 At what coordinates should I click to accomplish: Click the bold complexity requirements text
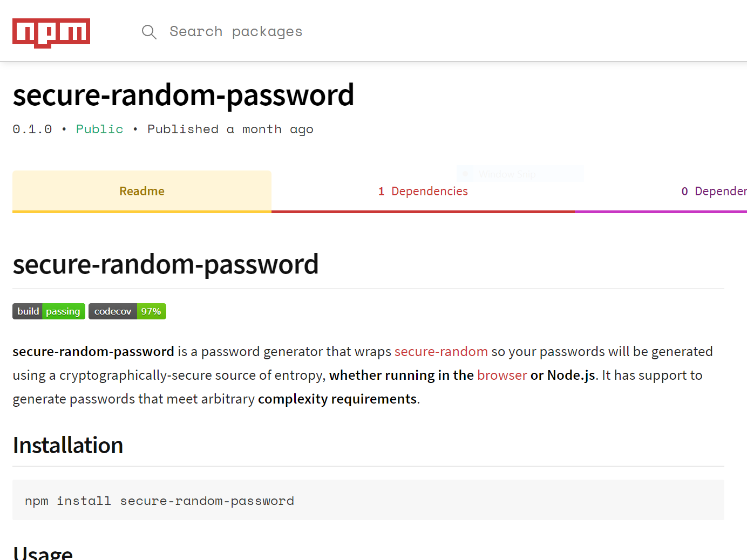click(337, 399)
